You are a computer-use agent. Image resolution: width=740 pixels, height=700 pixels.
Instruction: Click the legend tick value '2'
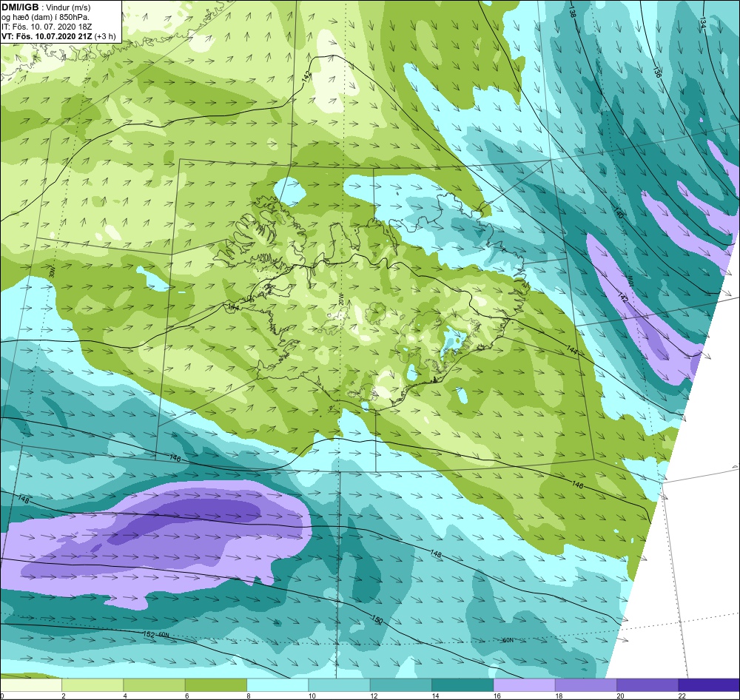pos(64,696)
